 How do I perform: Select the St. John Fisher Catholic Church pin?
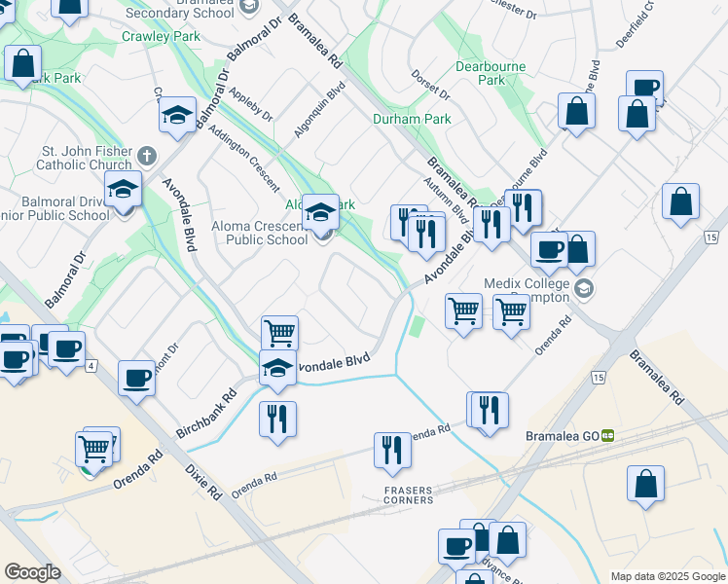point(147,156)
